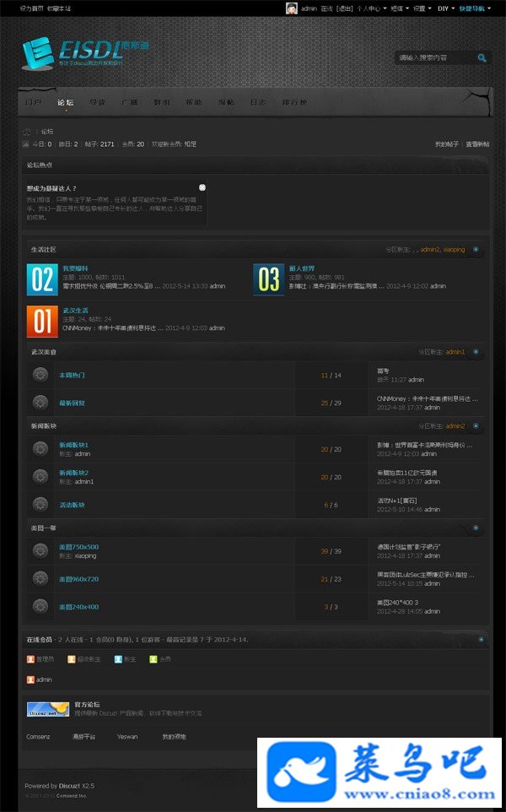The image size is (506, 812).
Task: Expand the DIY dropdown in top bar
Action: (446, 8)
